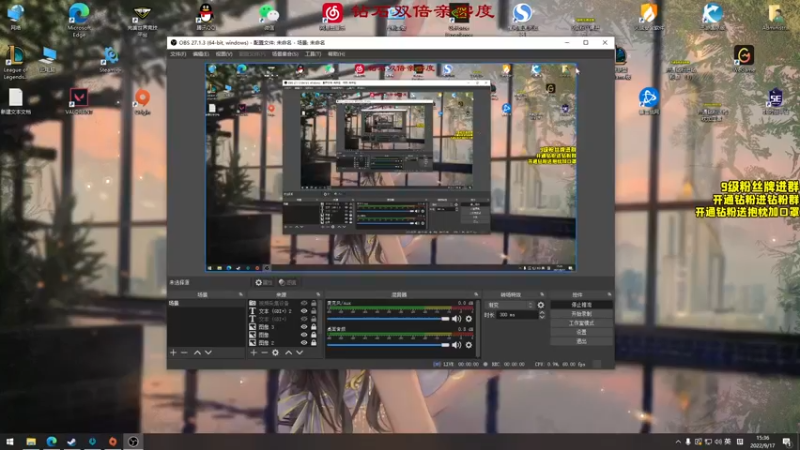The height and width of the screenshot is (450, 800).
Task: Move selected scene down with arrow icon
Action: point(209,353)
